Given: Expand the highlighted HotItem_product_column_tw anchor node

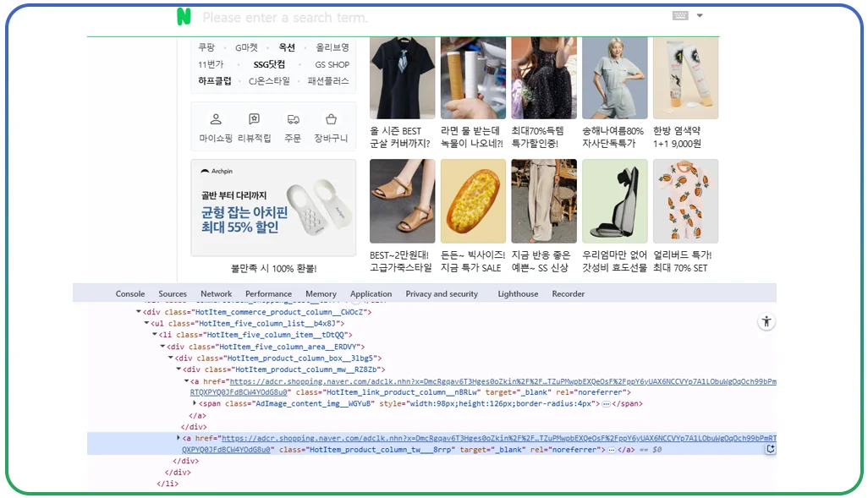Looking at the screenshot, I should (179, 438).
